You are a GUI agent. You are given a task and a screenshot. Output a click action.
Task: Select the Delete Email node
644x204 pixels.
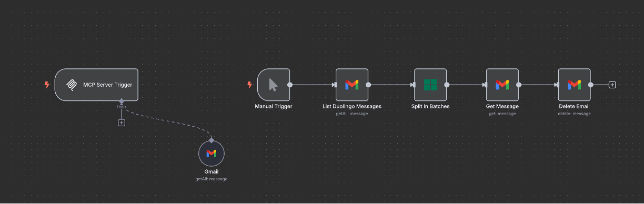[x=574, y=84]
